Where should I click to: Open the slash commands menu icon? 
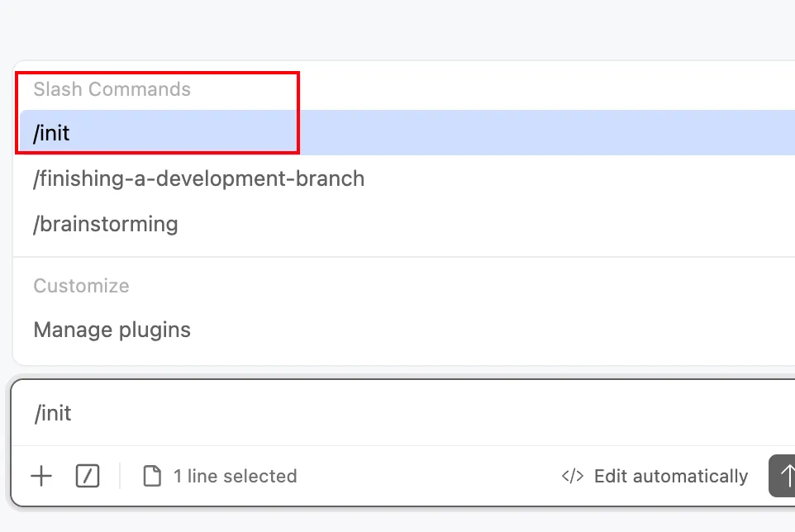pyautogui.click(x=88, y=476)
